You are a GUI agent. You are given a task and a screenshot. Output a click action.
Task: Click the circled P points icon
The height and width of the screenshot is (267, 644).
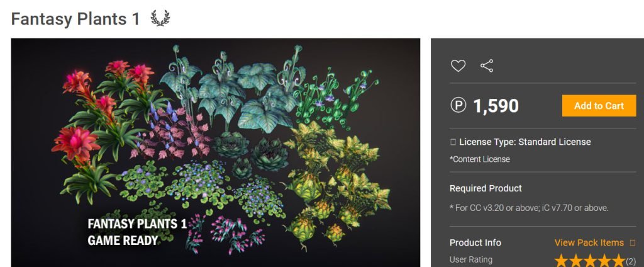pos(458,106)
